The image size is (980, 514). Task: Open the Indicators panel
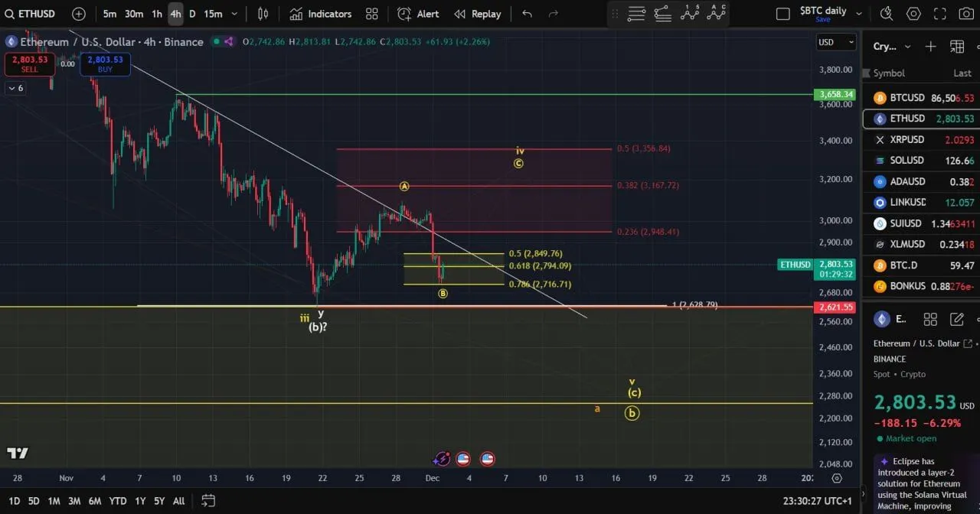(x=320, y=14)
